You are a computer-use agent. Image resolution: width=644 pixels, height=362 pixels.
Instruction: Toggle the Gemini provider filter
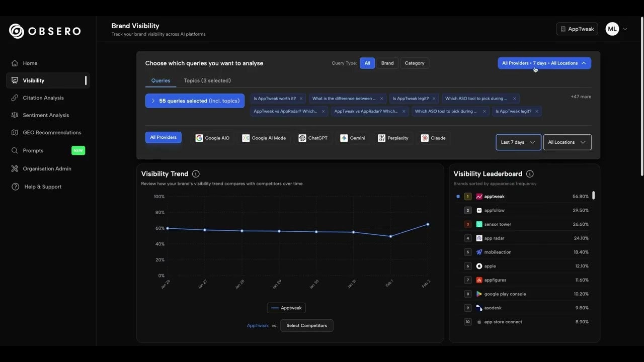tap(353, 138)
